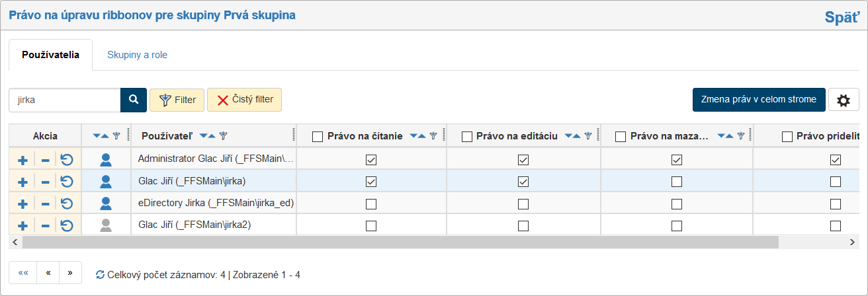Switch to Skupiny a role tab

137,55
